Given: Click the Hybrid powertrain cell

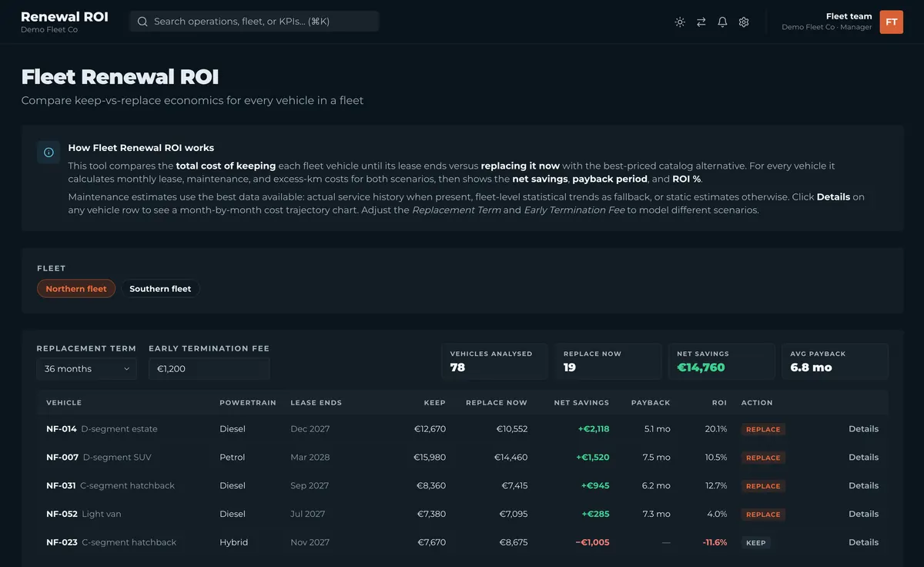Looking at the screenshot, I should pyautogui.click(x=234, y=542).
